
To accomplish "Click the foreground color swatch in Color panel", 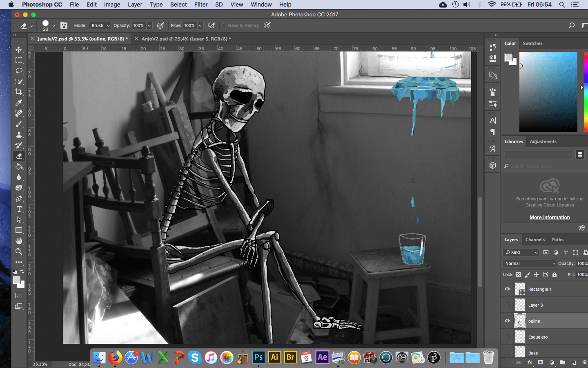I will point(508,57).
